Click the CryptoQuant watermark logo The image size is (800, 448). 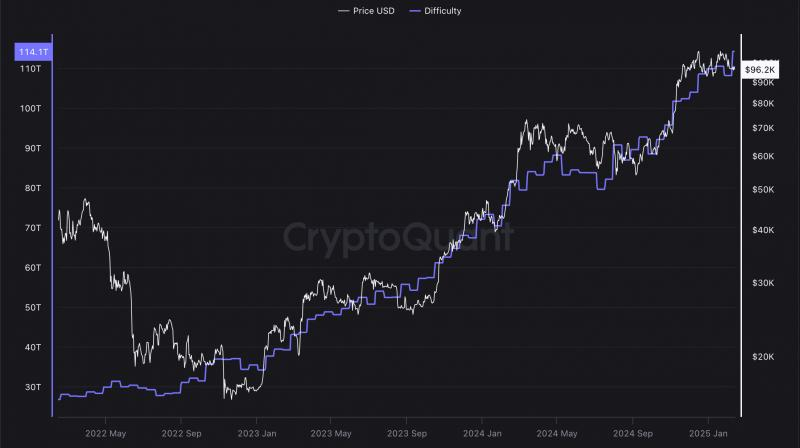coord(398,238)
